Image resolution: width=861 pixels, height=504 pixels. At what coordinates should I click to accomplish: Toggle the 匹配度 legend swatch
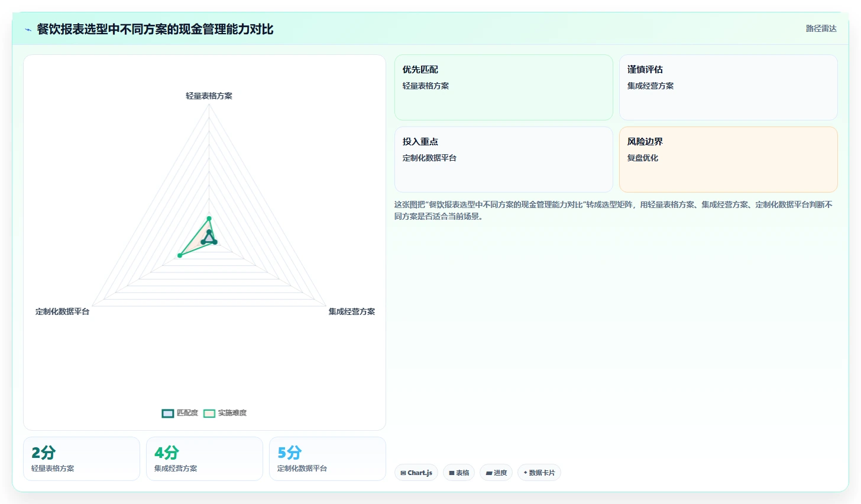168,413
